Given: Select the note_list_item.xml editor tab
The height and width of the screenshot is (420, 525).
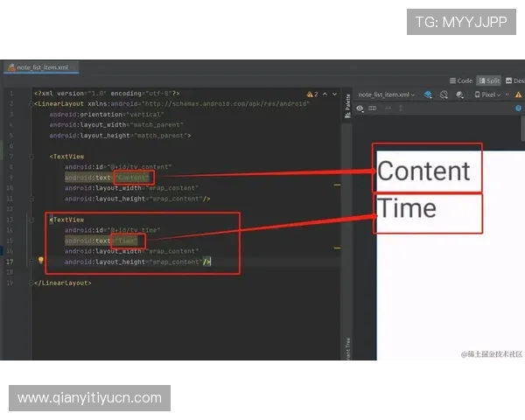Looking at the screenshot, I should coord(41,67).
